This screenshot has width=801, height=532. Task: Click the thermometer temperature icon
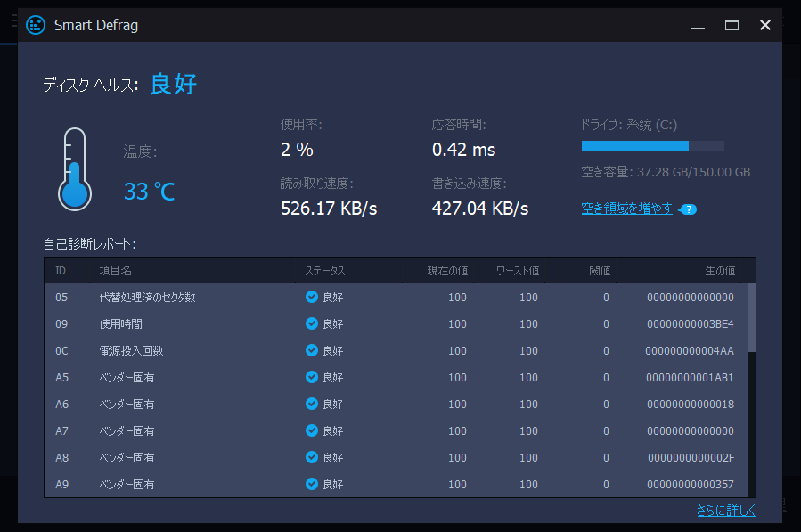[x=75, y=169]
